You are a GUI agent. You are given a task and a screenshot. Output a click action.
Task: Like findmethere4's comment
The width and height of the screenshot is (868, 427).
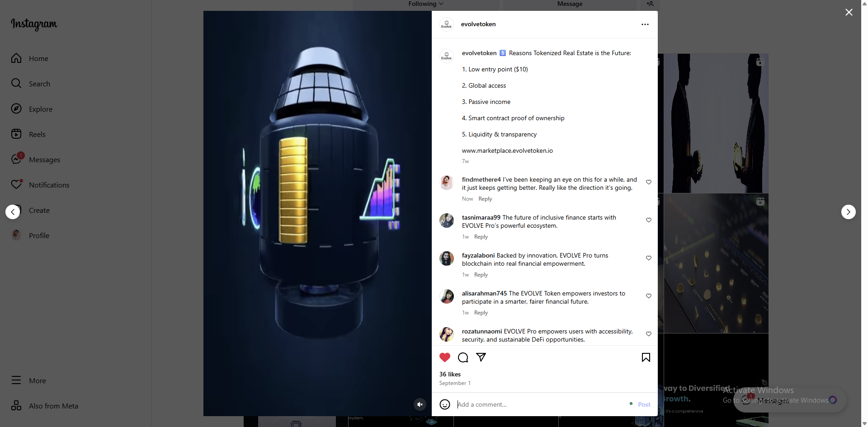649,182
